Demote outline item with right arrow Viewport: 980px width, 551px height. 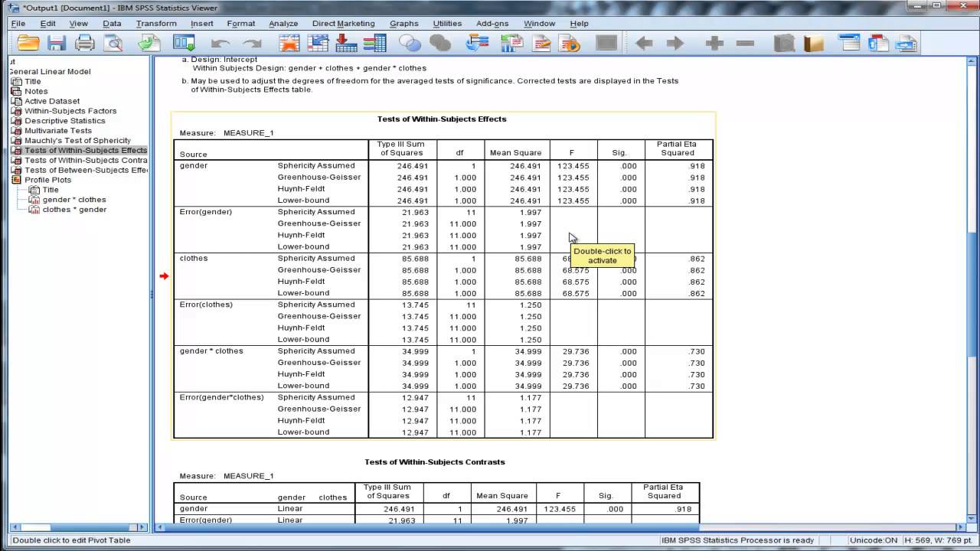pyautogui.click(x=675, y=44)
